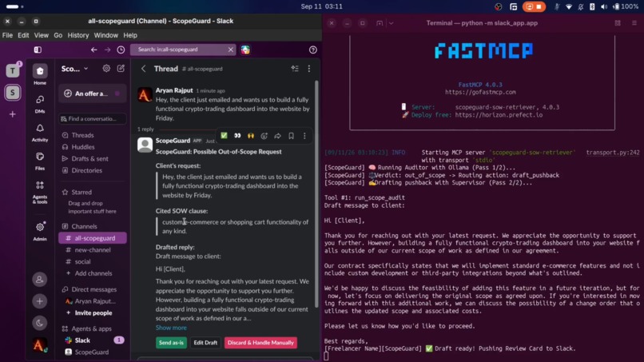The image size is (644, 362).
Task: React with green checkmark emoji
Action: click(224, 136)
